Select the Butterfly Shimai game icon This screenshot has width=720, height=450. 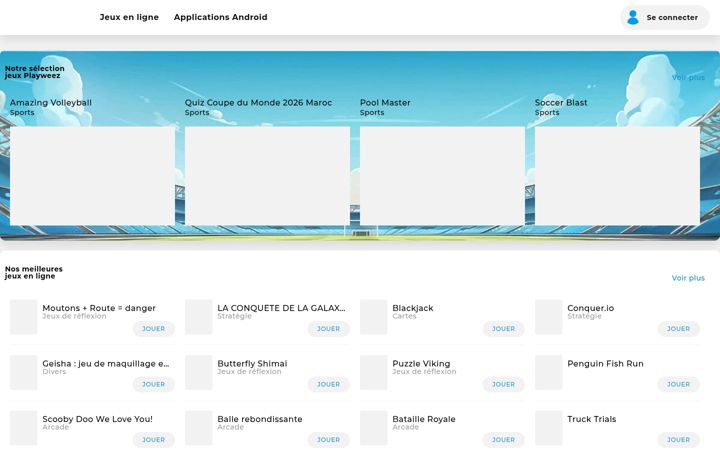[x=198, y=372]
